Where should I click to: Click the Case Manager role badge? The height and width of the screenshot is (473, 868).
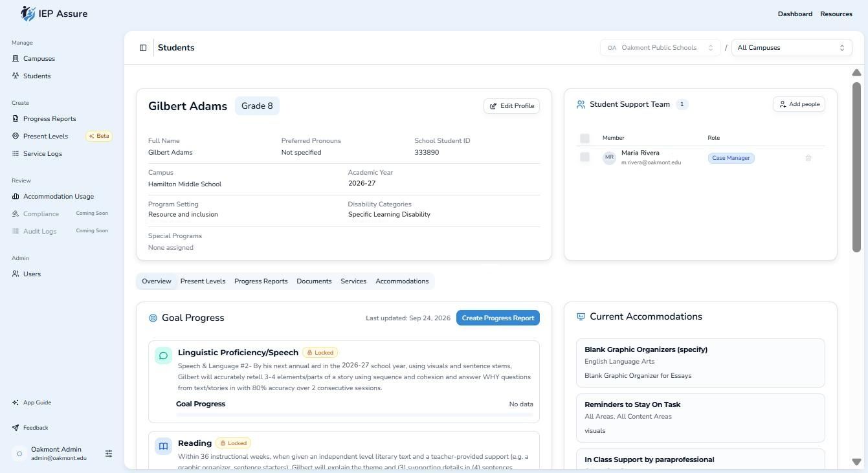click(x=731, y=158)
